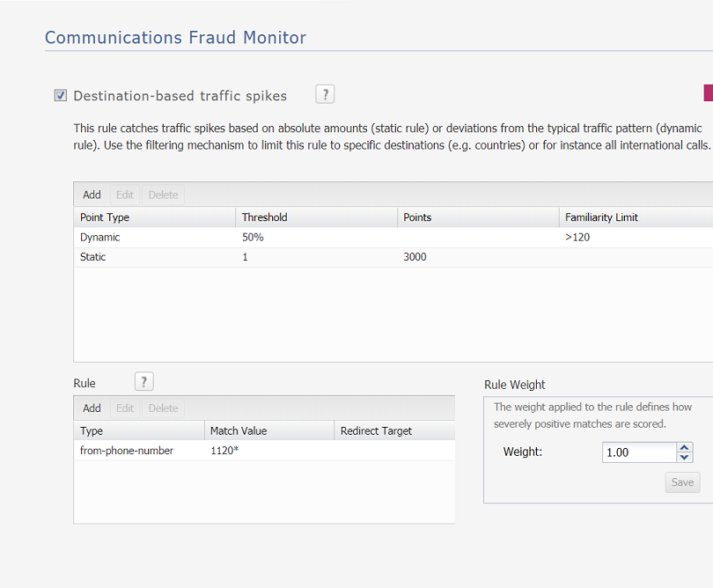Increase Weight using the up stepper arrow
The width and height of the screenshot is (713, 588).
point(684,447)
